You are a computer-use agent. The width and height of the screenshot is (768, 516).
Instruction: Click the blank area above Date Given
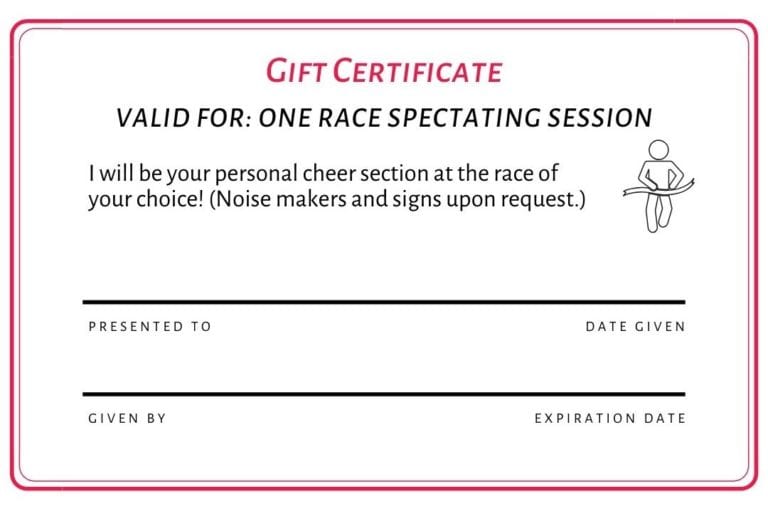[636, 274]
